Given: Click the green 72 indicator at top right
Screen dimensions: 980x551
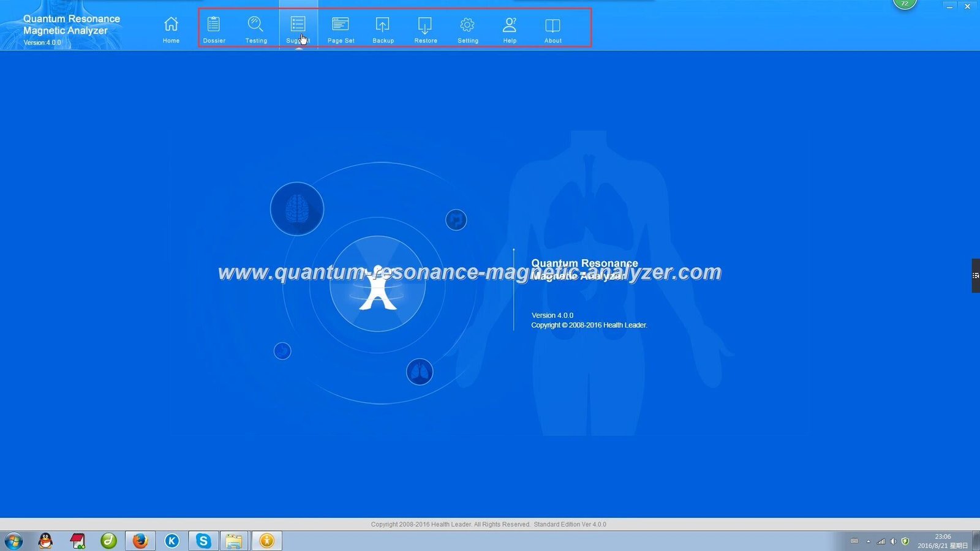Looking at the screenshot, I should click(905, 4).
